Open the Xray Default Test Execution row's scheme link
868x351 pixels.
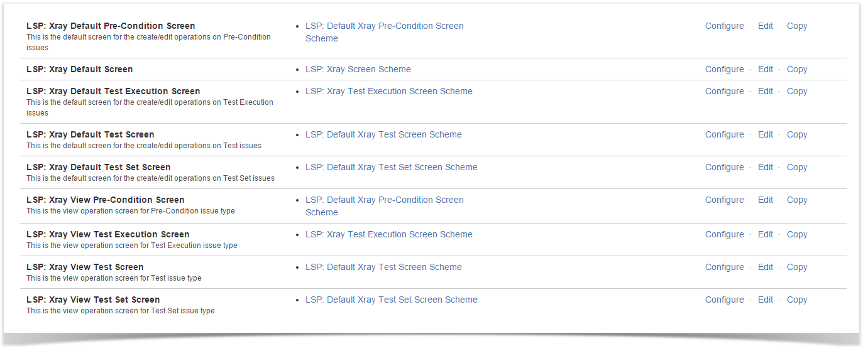click(389, 91)
